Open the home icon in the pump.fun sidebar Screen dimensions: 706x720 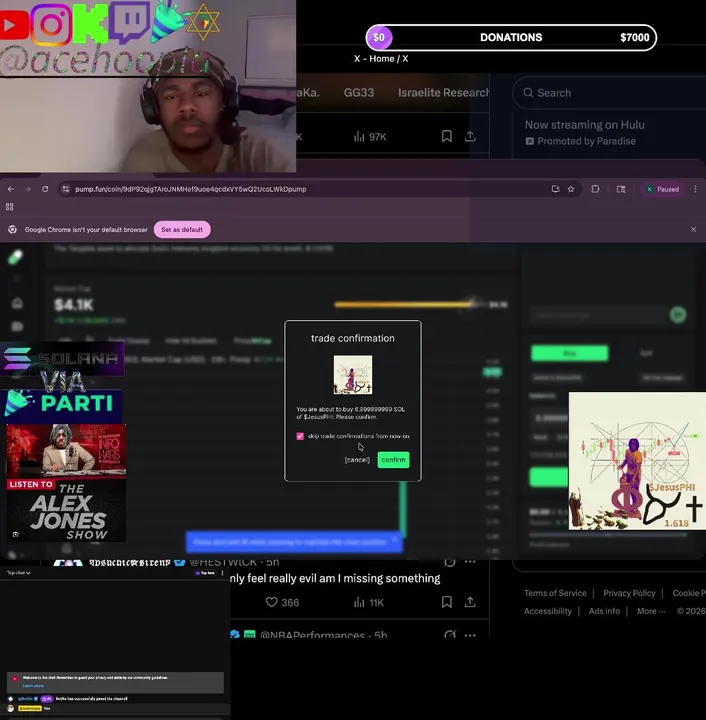pos(17,304)
